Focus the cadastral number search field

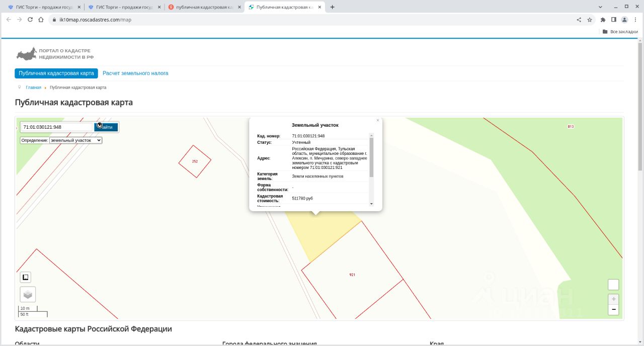(57, 127)
